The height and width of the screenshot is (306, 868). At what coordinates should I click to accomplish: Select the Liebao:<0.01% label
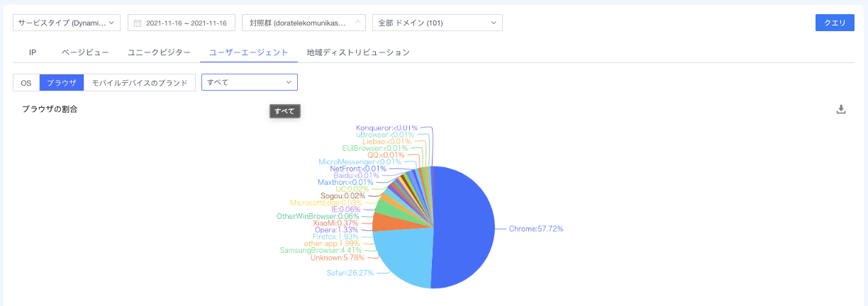coord(386,142)
